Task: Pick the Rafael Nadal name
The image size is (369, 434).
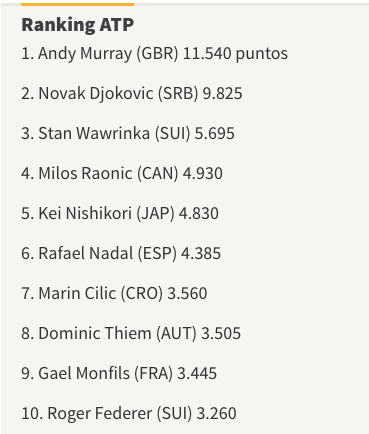Action: 86,253
